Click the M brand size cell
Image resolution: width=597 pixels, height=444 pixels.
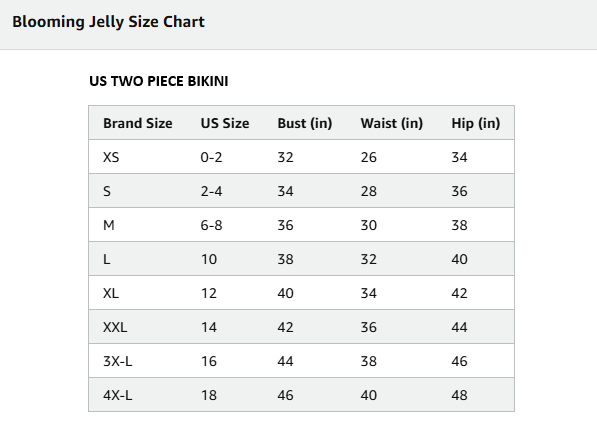pyautogui.click(x=109, y=225)
